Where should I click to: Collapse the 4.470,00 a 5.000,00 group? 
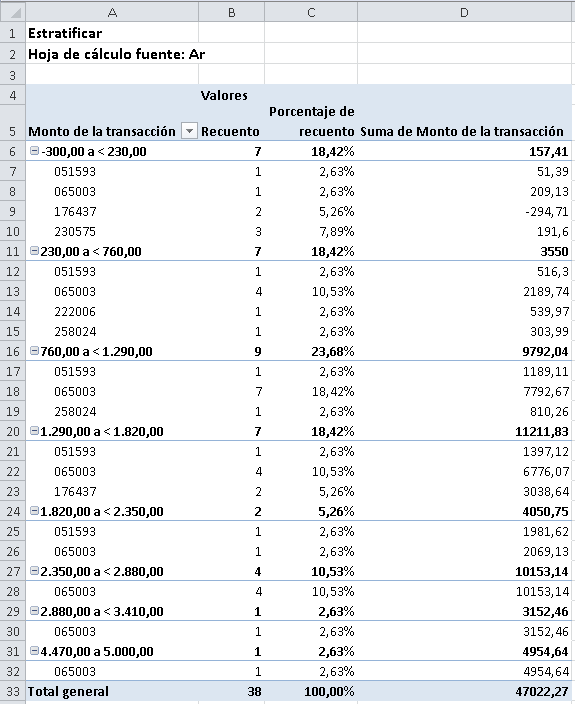click(34, 651)
